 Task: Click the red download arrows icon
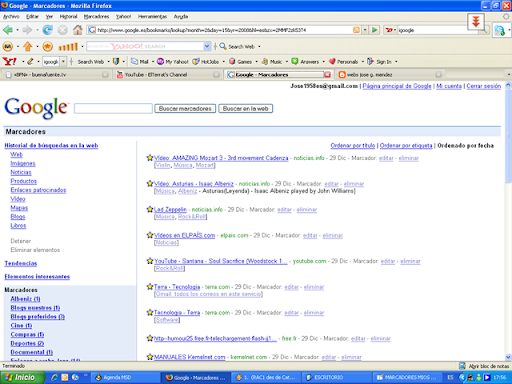coord(476,22)
